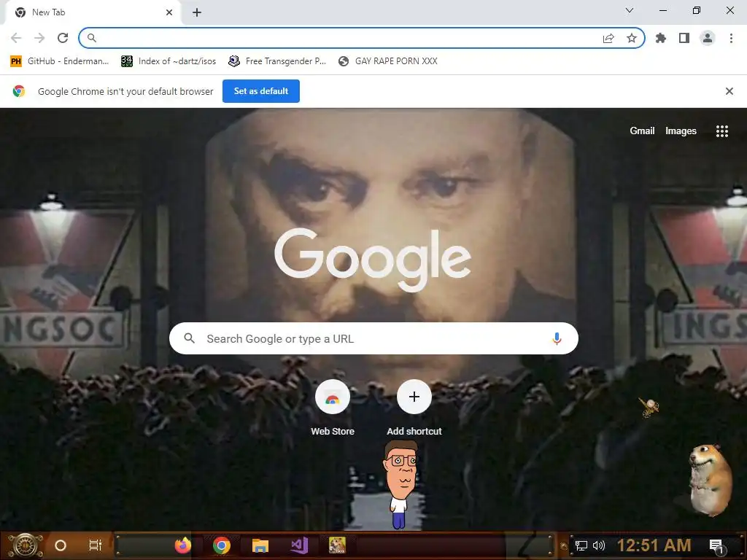Screen dimensions: 747x560
Task: Go back to the previous page
Action: [x=16, y=38]
